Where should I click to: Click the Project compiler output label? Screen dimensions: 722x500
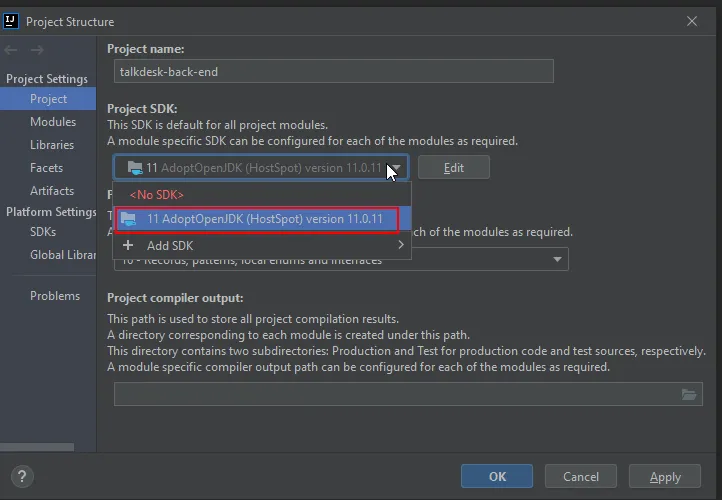pyautogui.click(x=175, y=298)
